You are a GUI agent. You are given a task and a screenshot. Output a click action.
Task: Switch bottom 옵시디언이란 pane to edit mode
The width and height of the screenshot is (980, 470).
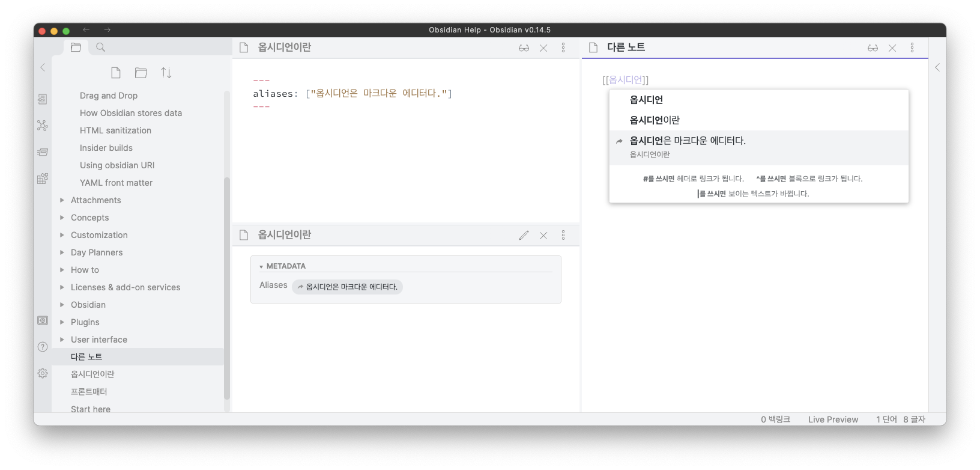524,236
